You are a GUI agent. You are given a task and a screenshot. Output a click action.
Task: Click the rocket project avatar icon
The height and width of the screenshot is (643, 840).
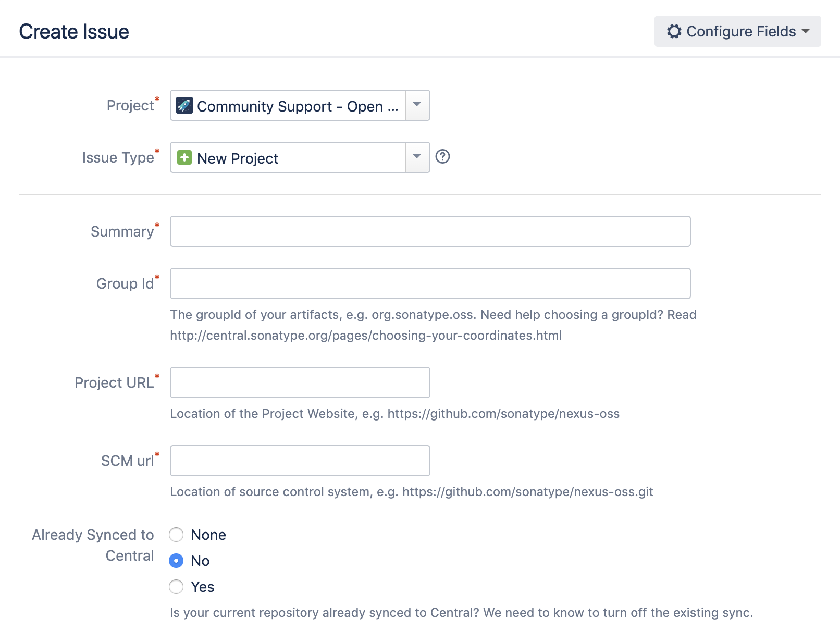point(184,105)
